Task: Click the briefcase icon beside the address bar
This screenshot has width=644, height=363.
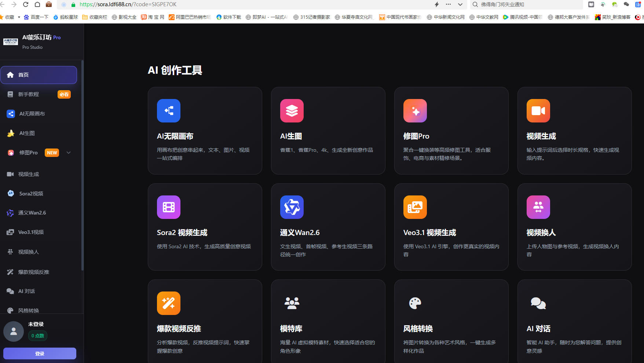Action: pyautogui.click(x=49, y=4)
